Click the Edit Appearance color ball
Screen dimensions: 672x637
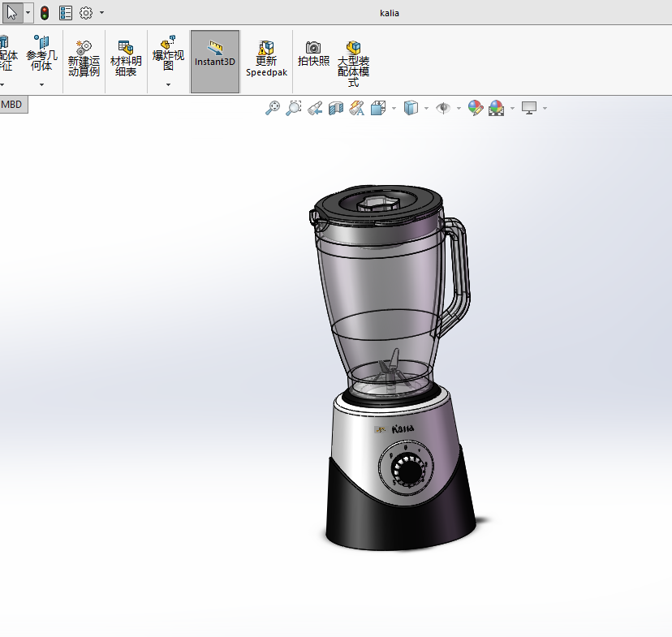(476, 108)
